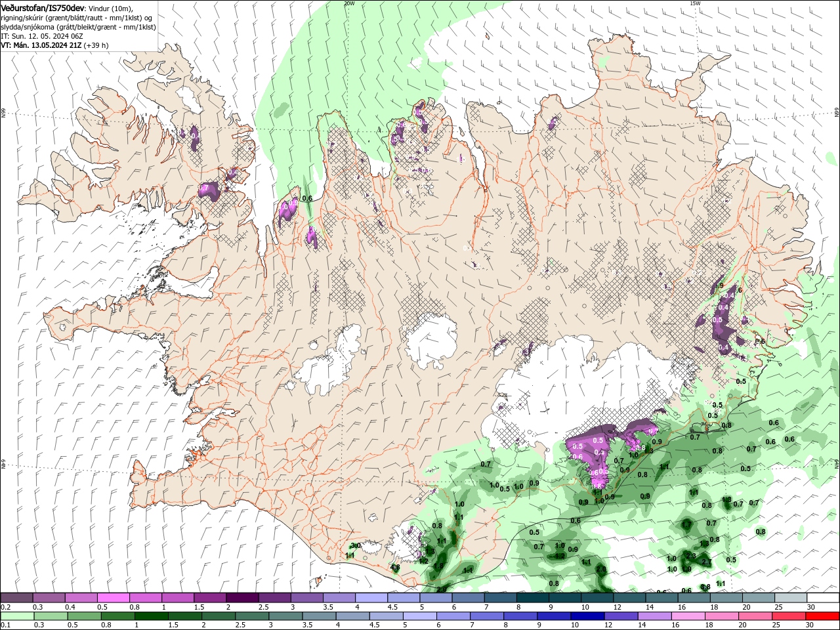
Task: Click the 'rigning/skúrir' legend description line
Action: tap(77, 18)
